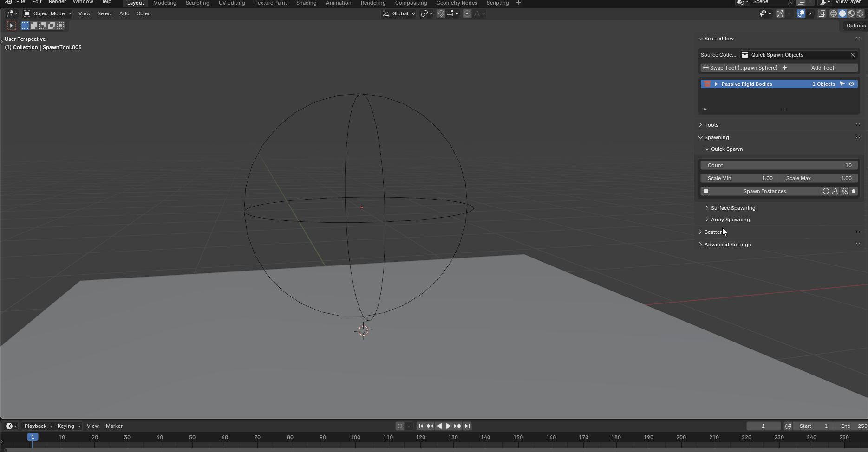This screenshot has width=868, height=452.
Task: Open the Add menu in viewport header
Action: pos(124,13)
